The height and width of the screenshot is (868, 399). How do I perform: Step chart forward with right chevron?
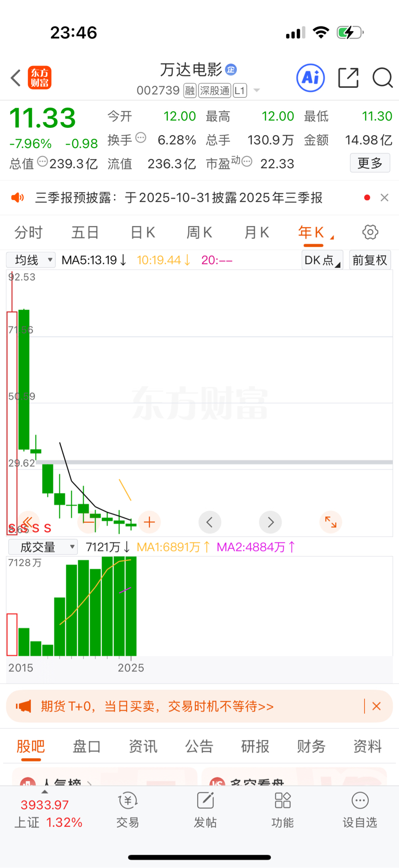270,522
